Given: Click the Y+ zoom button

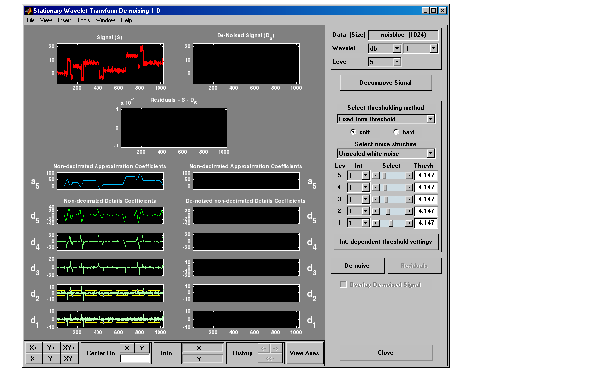Looking at the screenshot, I should pyautogui.click(x=51, y=348).
